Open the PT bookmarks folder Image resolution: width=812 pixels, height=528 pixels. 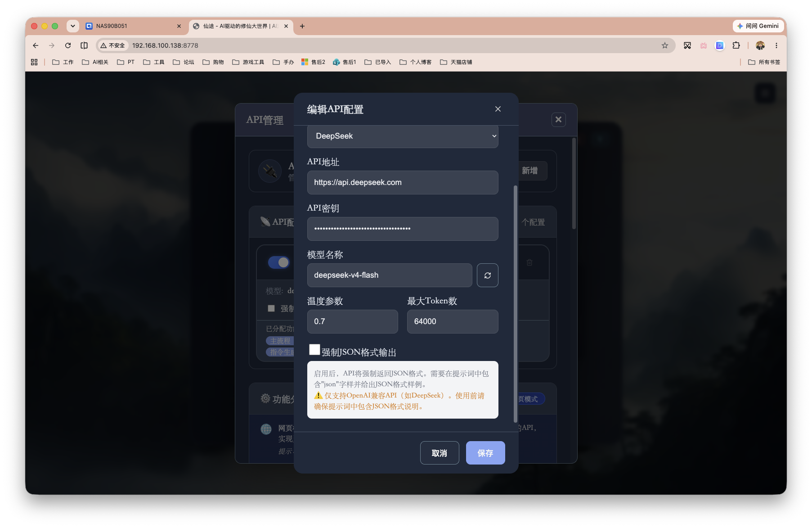click(x=126, y=62)
